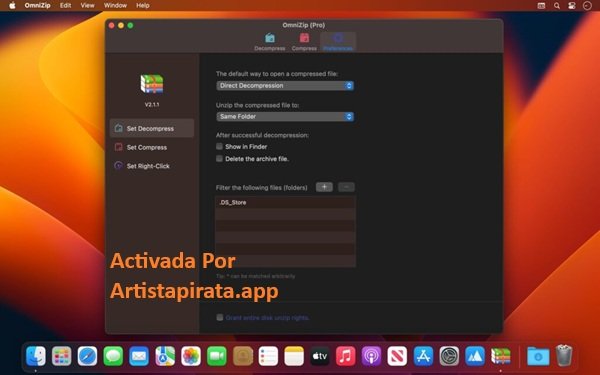
Task: Open the Help menu
Action: (x=143, y=5)
